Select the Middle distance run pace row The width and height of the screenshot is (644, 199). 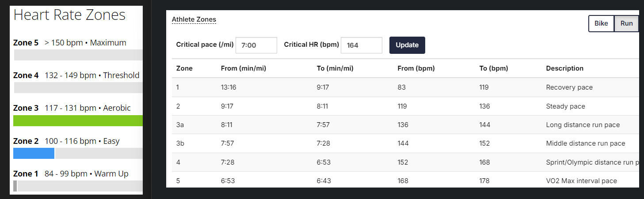click(405, 143)
